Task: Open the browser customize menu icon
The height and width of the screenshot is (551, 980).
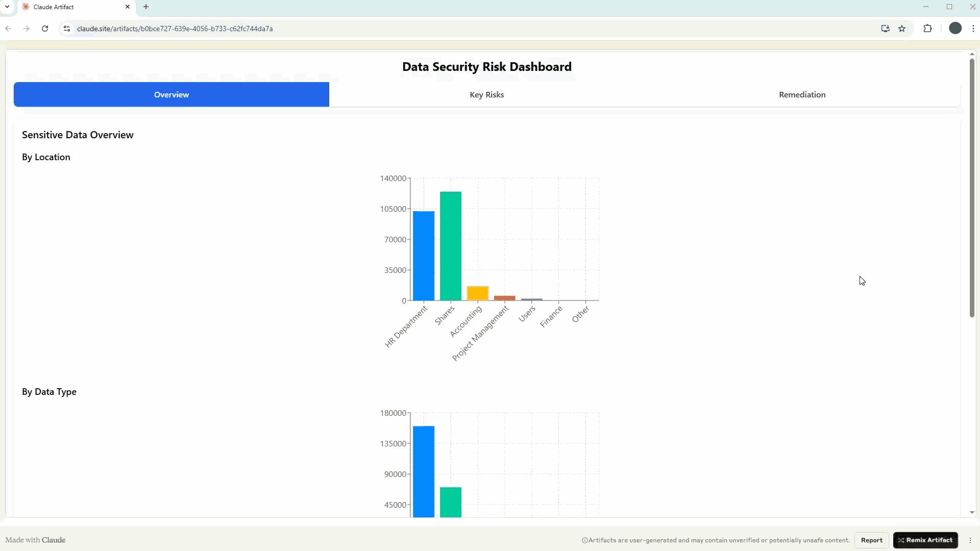Action: pos(973,29)
